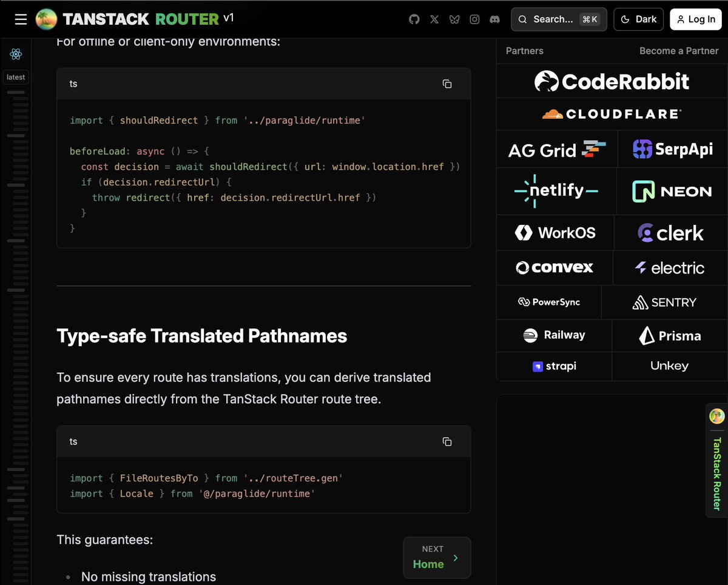Click the 'No missing translations' list item
Screen dimensions: 728x585
pos(149,577)
